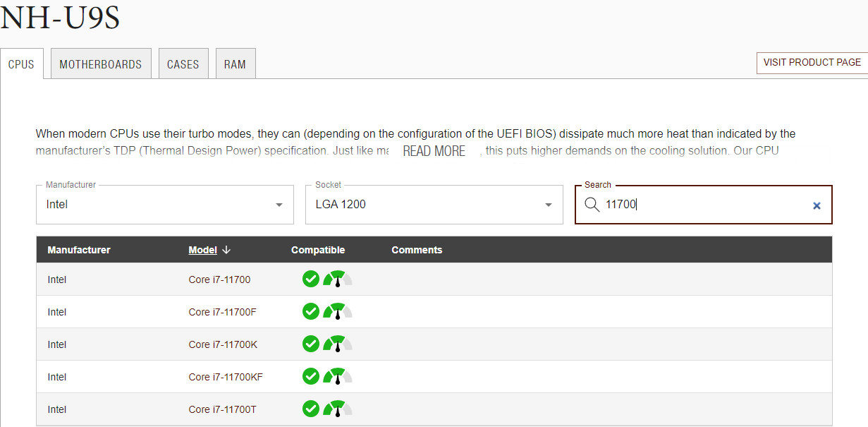
Task: Open the Manufacturer dropdown showing Intel
Action: (x=164, y=205)
